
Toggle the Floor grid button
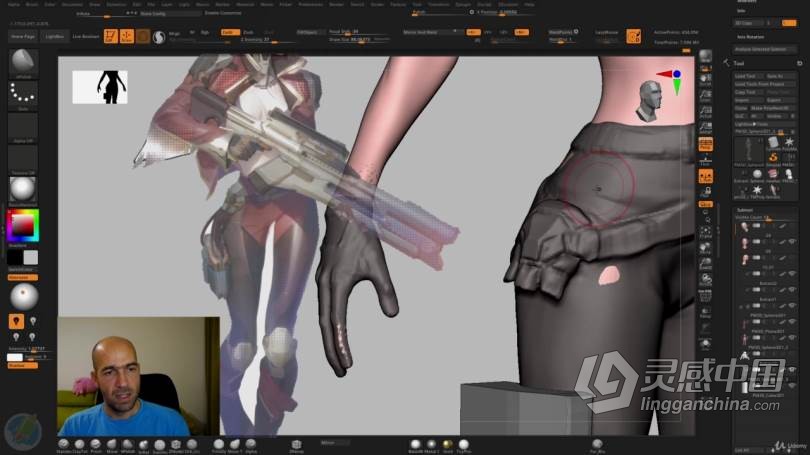coord(705,161)
